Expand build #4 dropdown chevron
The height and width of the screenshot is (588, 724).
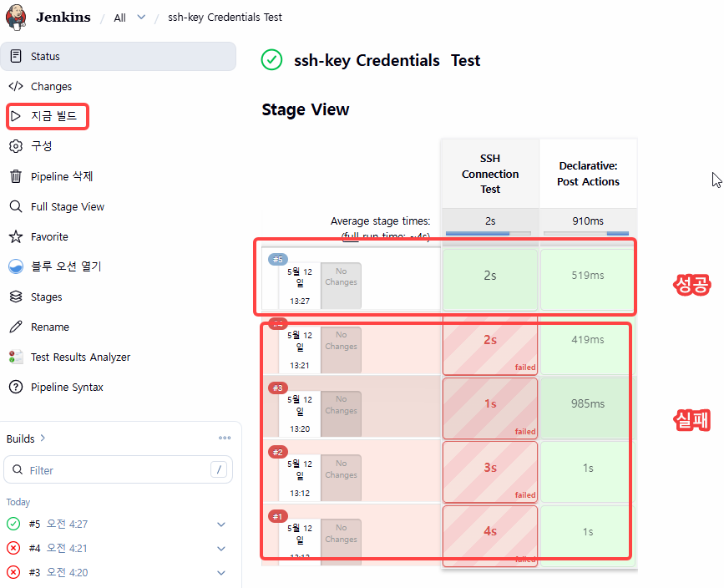click(x=221, y=549)
